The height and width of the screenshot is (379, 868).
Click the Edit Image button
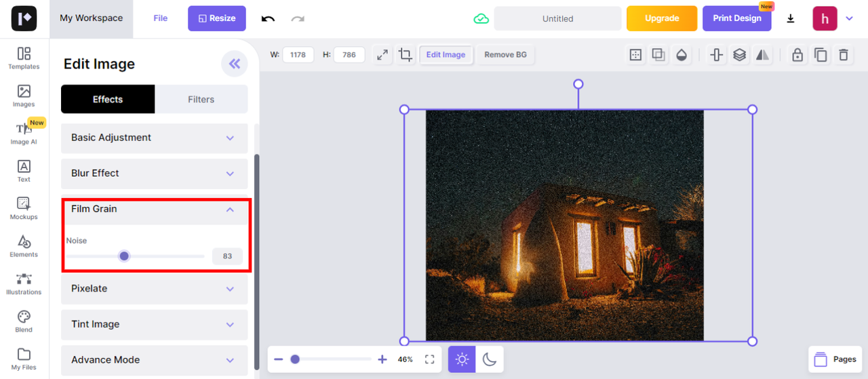point(446,55)
